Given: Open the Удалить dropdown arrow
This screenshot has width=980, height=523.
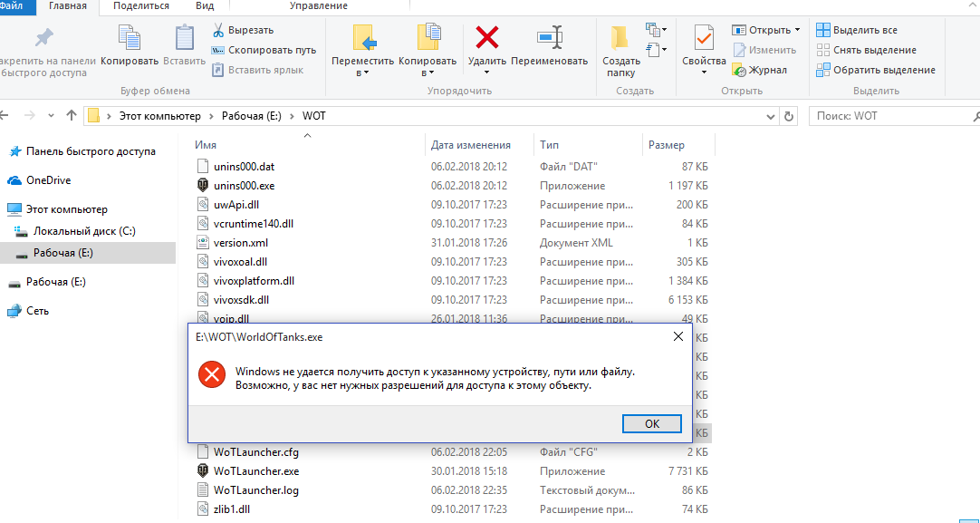Looking at the screenshot, I should [x=487, y=73].
